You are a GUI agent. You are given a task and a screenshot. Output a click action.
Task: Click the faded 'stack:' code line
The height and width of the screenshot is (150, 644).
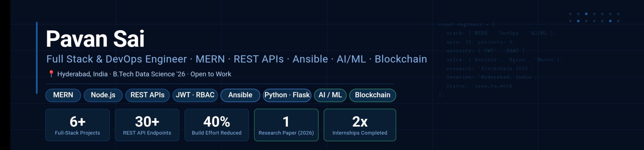click(501, 33)
